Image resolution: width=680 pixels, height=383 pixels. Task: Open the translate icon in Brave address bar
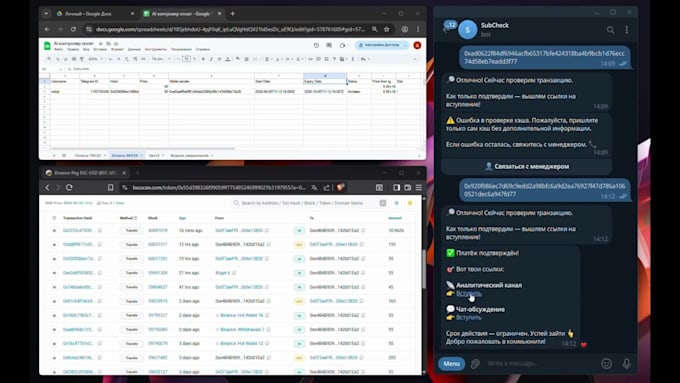click(x=314, y=187)
